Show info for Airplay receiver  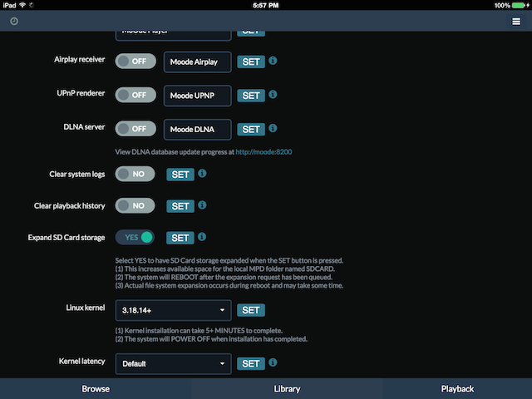coord(273,61)
